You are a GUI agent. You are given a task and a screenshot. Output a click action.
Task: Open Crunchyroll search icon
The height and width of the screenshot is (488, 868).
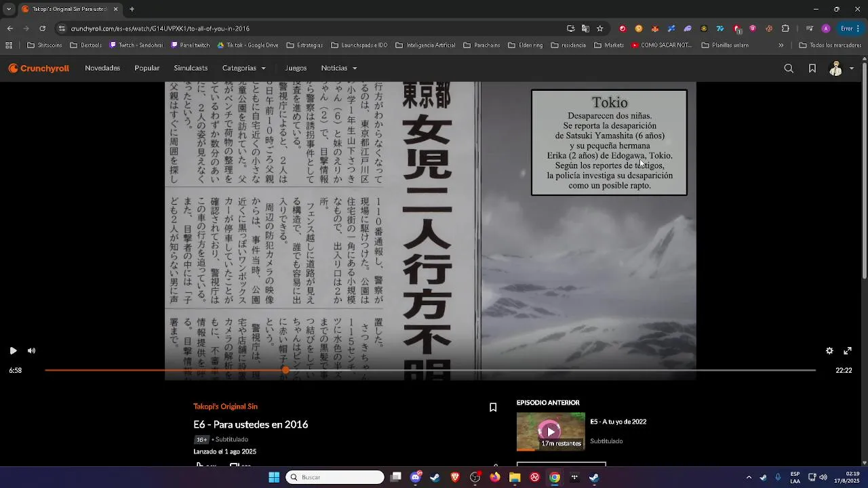[x=789, y=68]
